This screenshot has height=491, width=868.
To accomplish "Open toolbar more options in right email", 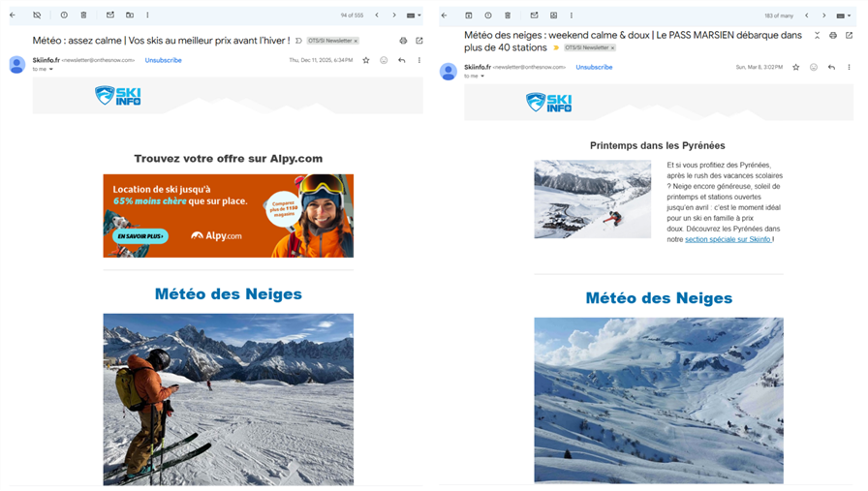I will 572,15.
